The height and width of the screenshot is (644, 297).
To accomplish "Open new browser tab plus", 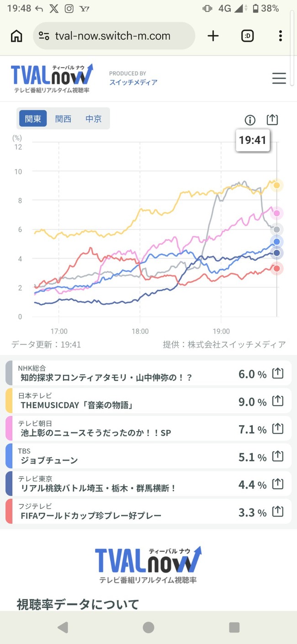I will [x=213, y=36].
